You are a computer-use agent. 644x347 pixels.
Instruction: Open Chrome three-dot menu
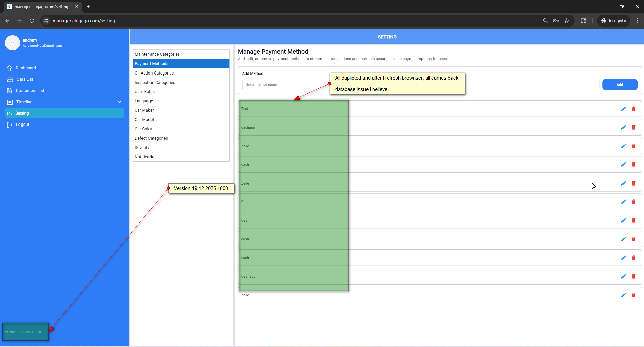point(637,21)
